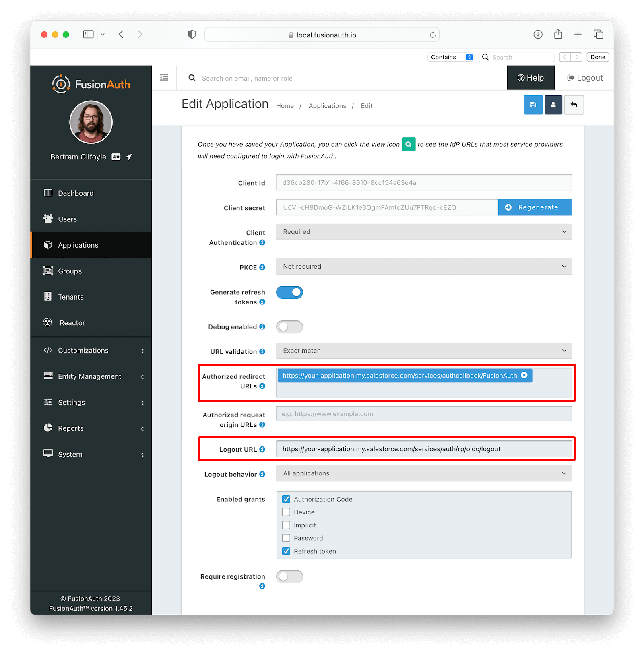Screen dimensions: 644x655
Task: Click the Safari privacy shield icon
Action: [192, 35]
